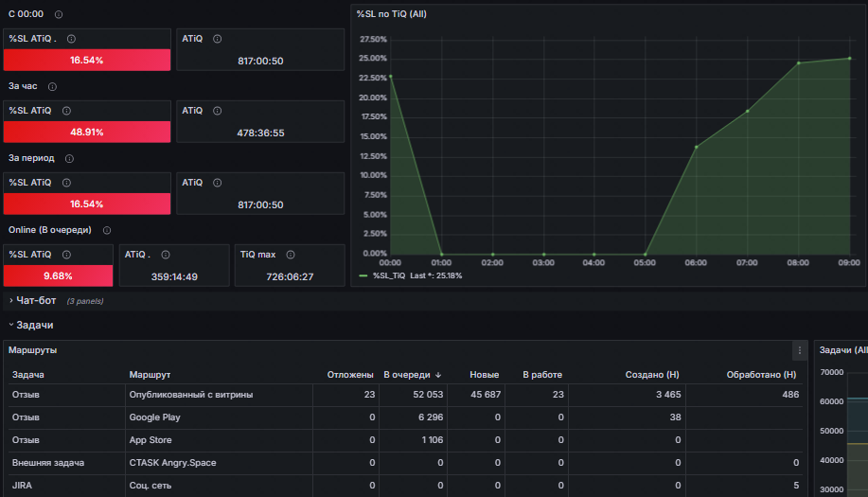
Task: Open info tooltip next to За час
Action: pyautogui.click(x=52, y=86)
